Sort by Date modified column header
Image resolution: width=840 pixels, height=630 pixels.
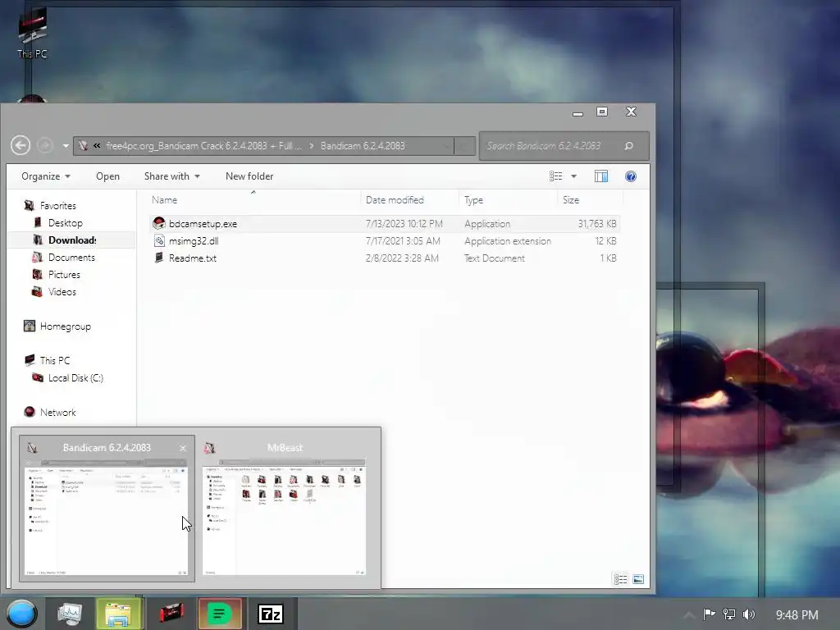tap(395, 200)
